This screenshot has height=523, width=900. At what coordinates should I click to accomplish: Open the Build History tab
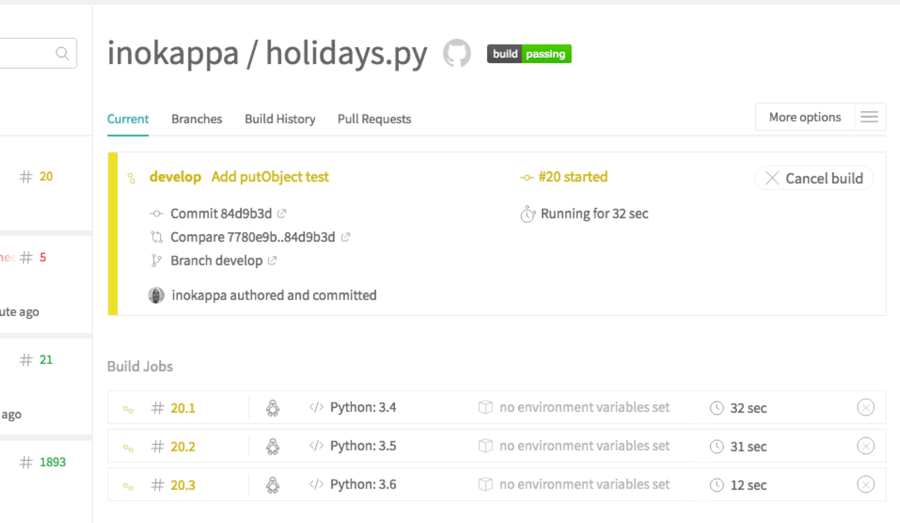click(280, 119)
